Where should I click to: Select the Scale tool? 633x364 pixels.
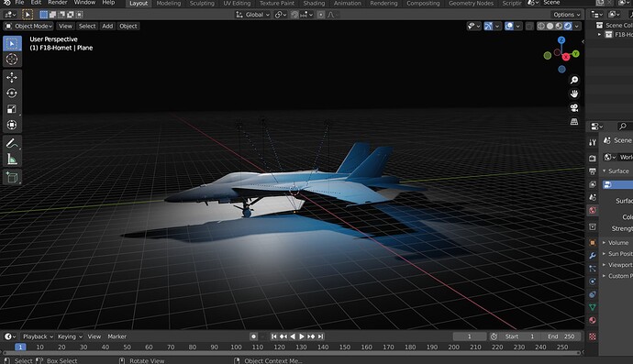coord(12,109)
